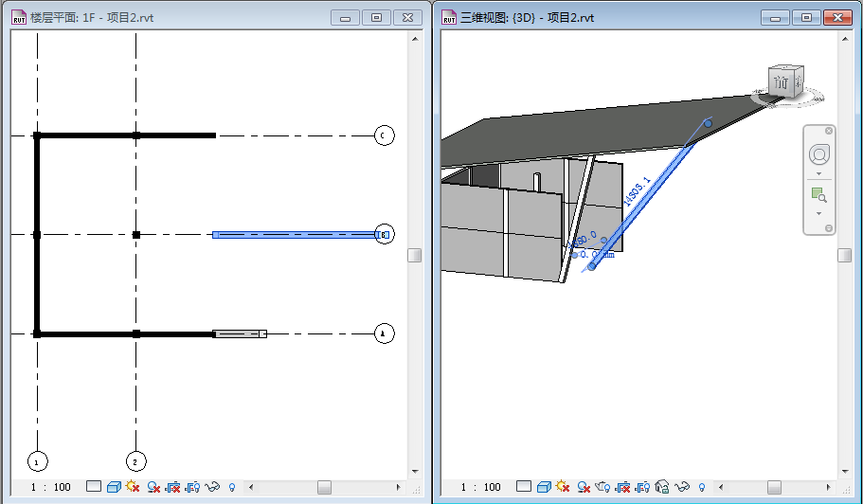Toggle Shadows in 1F plan view

tap(153, 486)
